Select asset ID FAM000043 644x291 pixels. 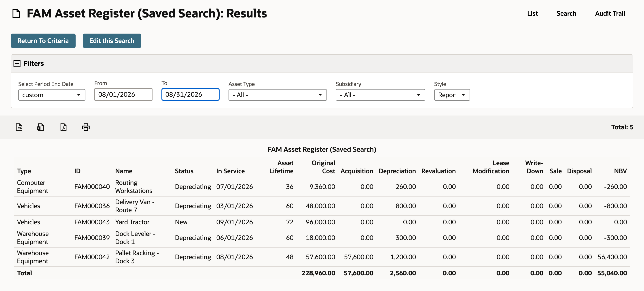[x=92, y=222]
